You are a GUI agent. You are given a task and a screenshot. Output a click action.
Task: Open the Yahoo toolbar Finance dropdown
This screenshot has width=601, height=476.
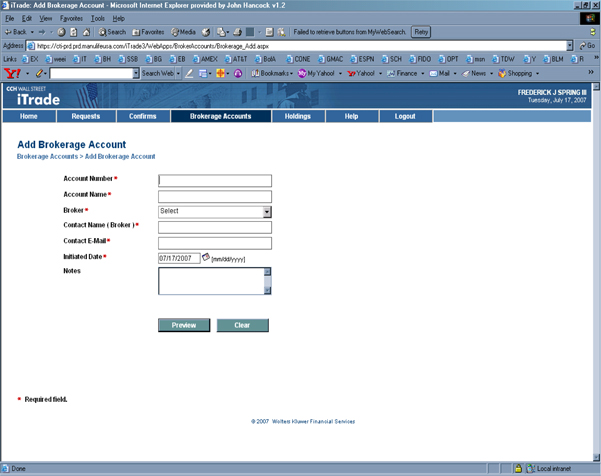[x=403, y=74]
